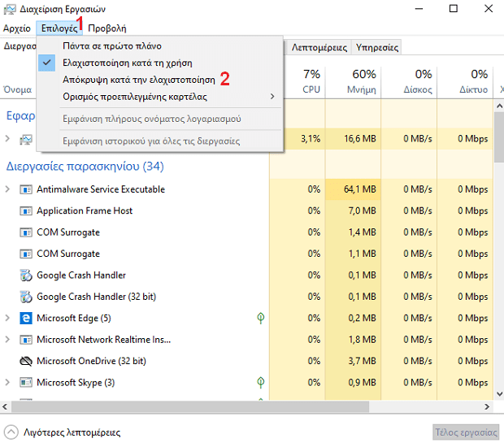504x447 pixels.
Task: Click the 64,1 MB memory cell
Action: [353, 189]
